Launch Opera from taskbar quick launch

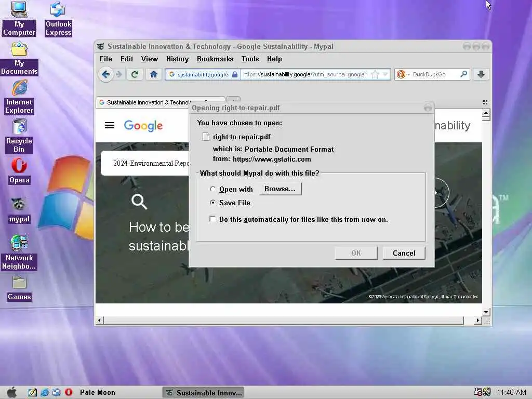point(69,392)
